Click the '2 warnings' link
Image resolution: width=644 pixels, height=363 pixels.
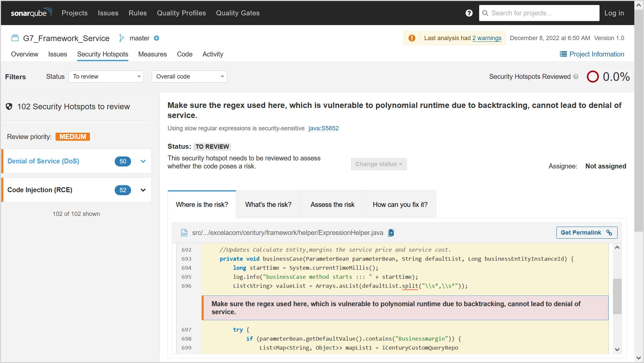487,38
